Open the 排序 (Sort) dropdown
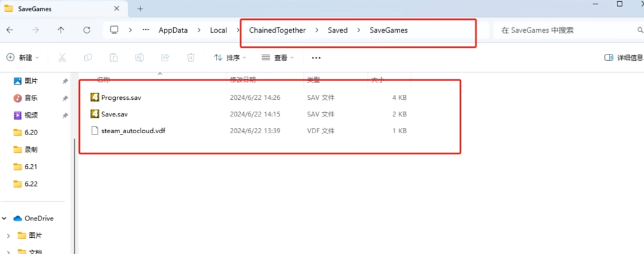Image resolution: width=644 pixels, height=254 pixels. [x=230, y=58]
